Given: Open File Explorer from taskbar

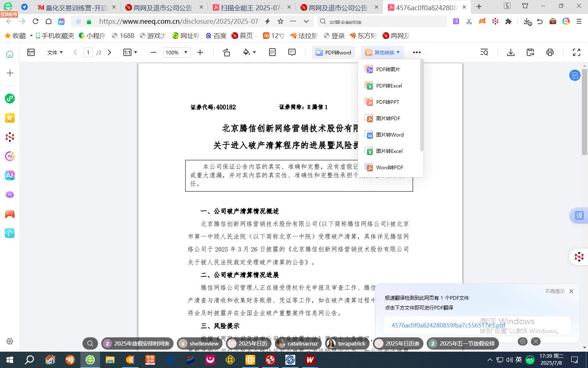Looking at the screenshot, I should pyautogui.click(x=110, y=360).
